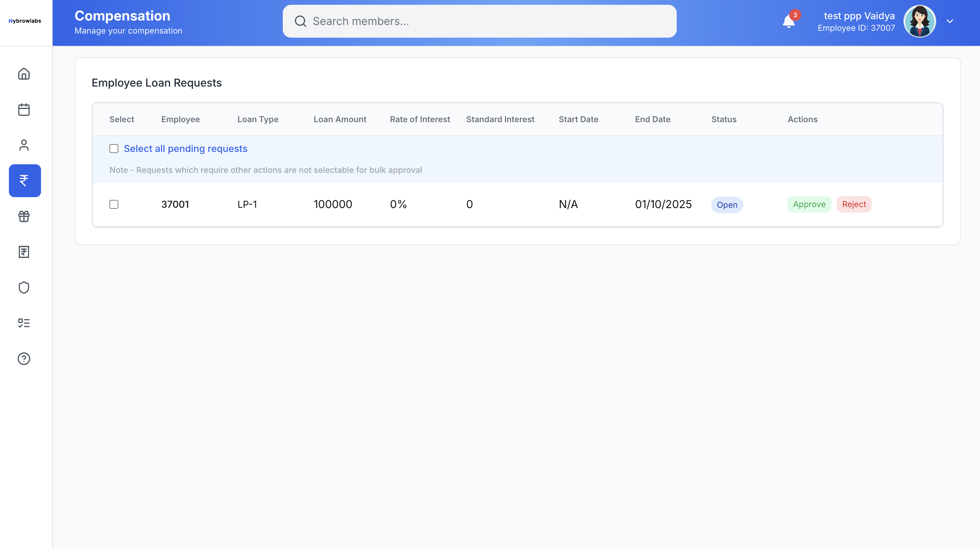Expand the user profile chevron dropdown
This screenshot has width=980, height=549.
[950, 21]
